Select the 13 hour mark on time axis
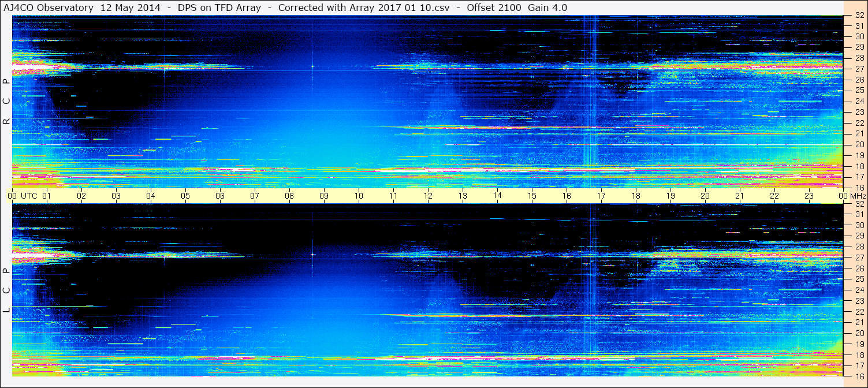 [463, 196]
